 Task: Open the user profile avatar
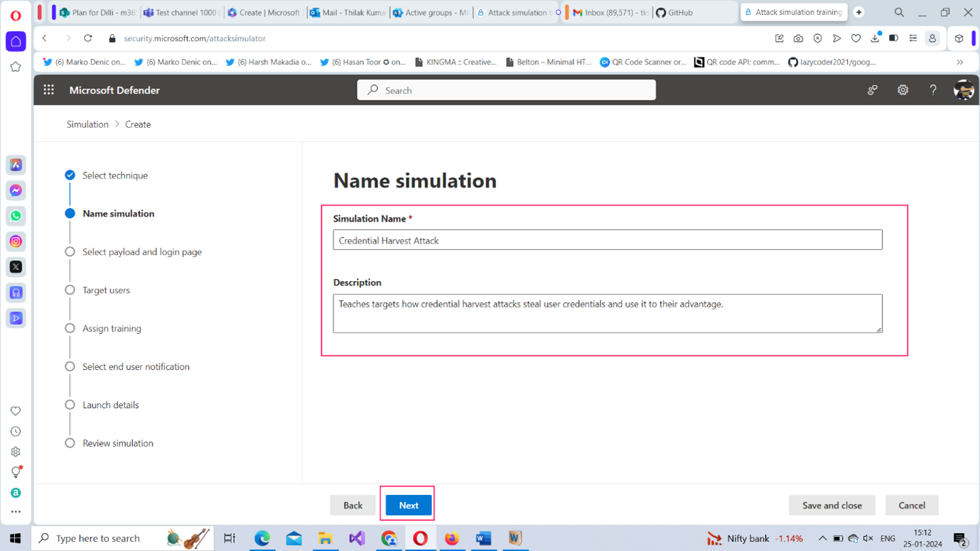click(x=964, y=90)
